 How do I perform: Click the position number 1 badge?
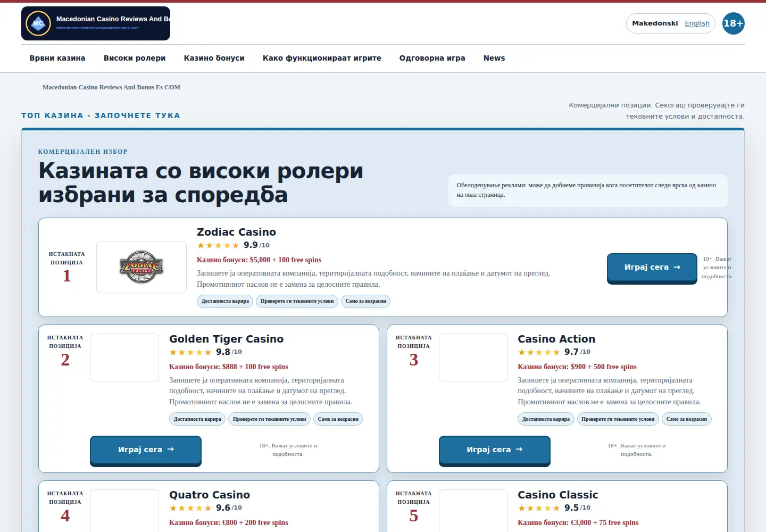[67, 276]
